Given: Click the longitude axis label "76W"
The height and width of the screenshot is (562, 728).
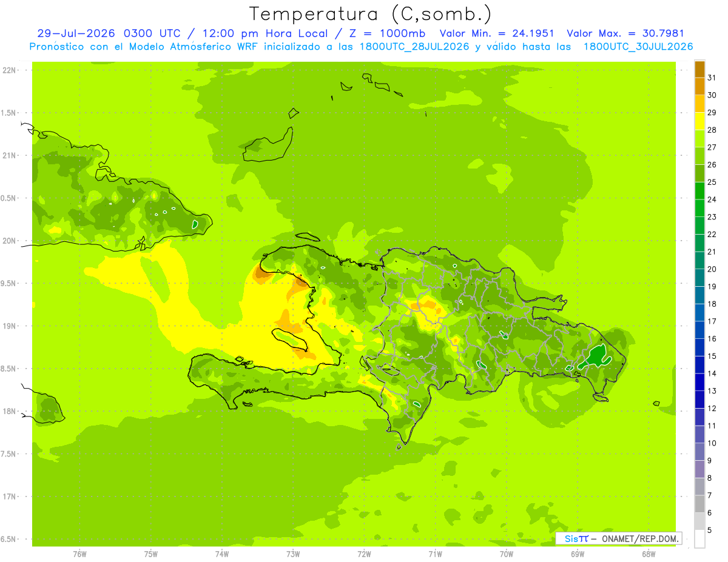Looking at the screenshot, I should coord(79,554).
